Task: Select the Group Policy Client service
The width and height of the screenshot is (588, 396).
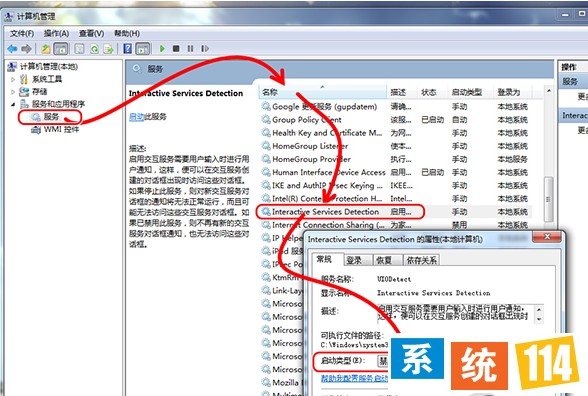Action: [x=396, y=120]
